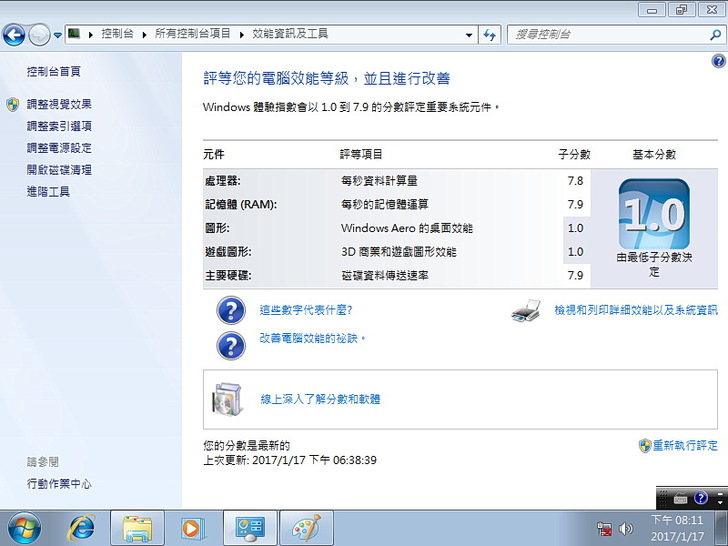Open 改善電腦效能的祕訣 link
The image size is (728, 546).
click(x=312, y=338)
